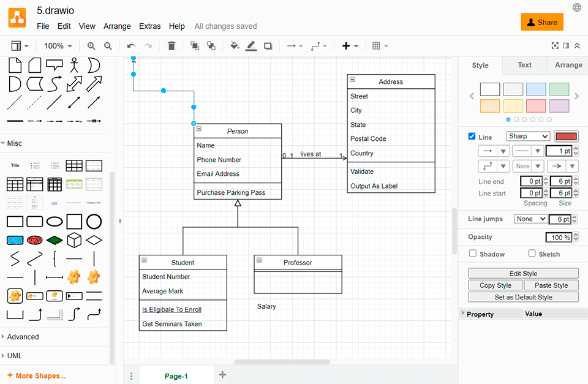Click the Edit Style button
The image size is (588, 384).
[x=523, y=274]
